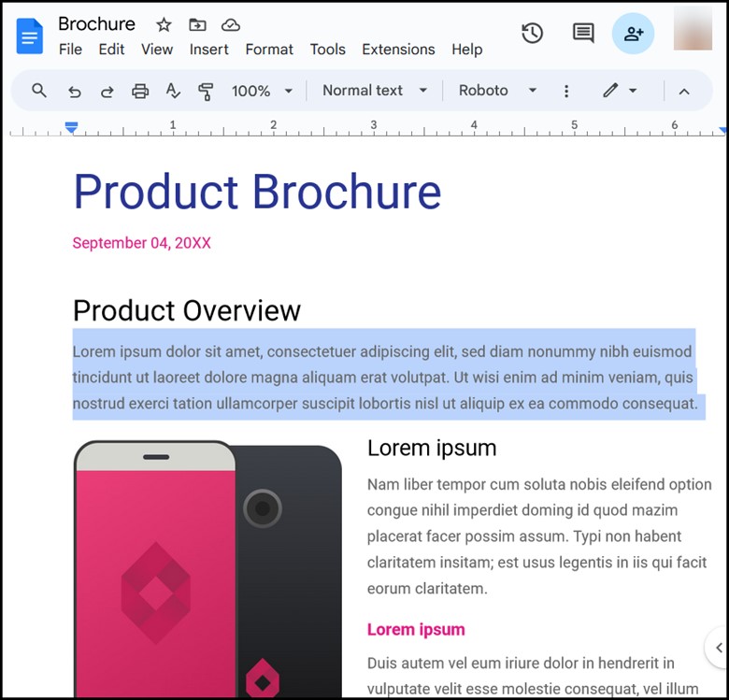The width and height of the screenshot is (729, 700).
Task: Click the right indent marker on ruler
Action: (x=723, y=130)
